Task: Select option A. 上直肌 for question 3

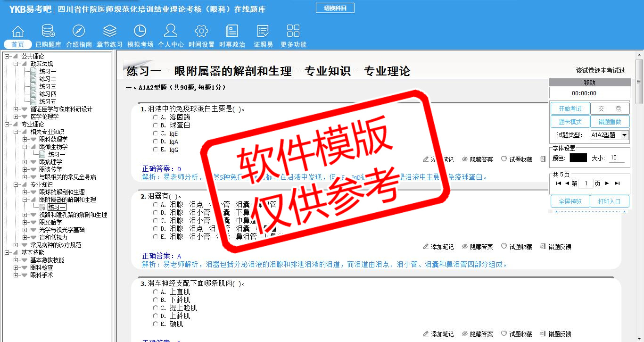Action: (x=155, y=292)
